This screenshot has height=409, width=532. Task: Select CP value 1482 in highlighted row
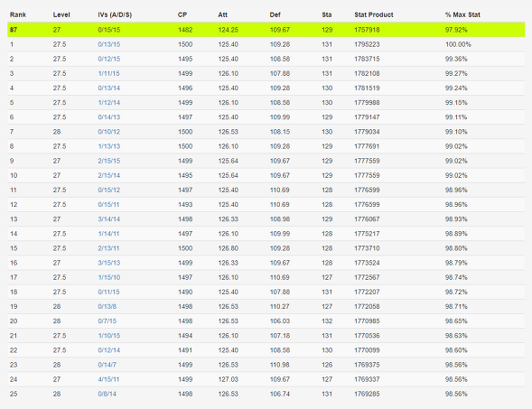(x=185, y=30)
